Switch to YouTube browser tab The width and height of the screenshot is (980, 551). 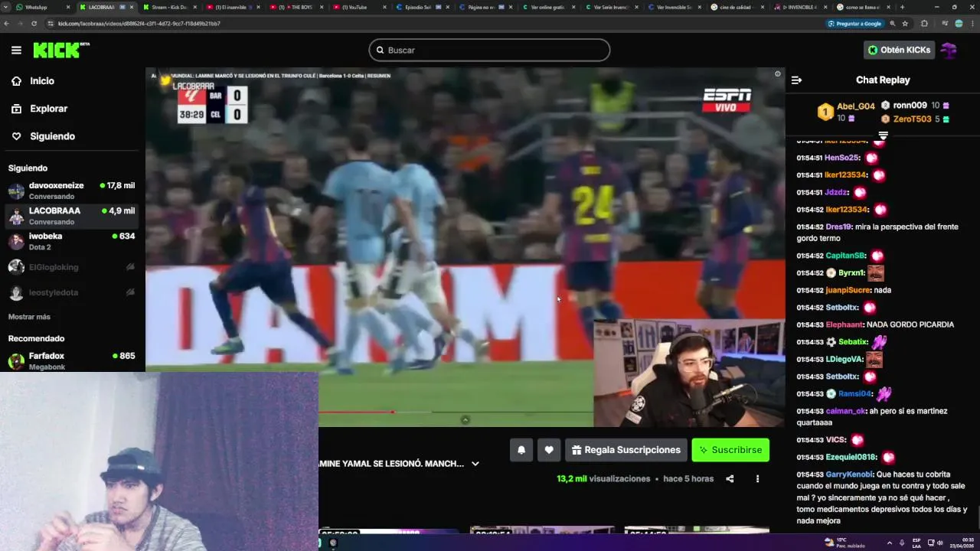click(x=360, y=7)
